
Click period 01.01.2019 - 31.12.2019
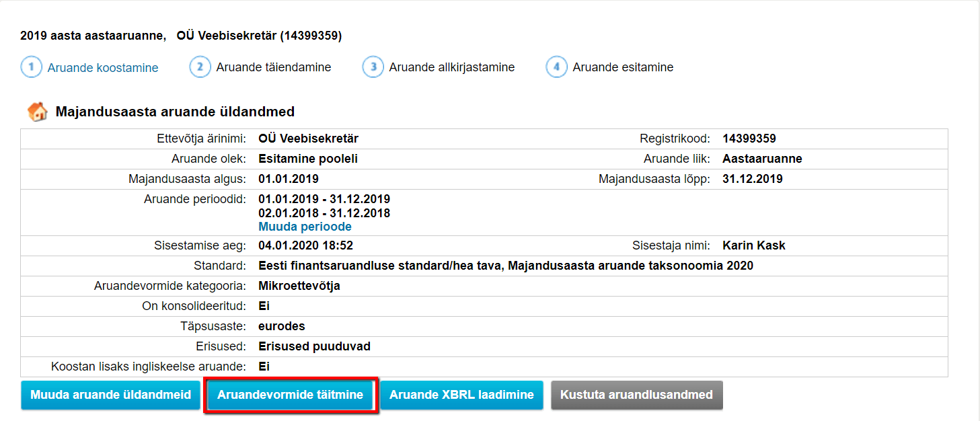[324, 200]
